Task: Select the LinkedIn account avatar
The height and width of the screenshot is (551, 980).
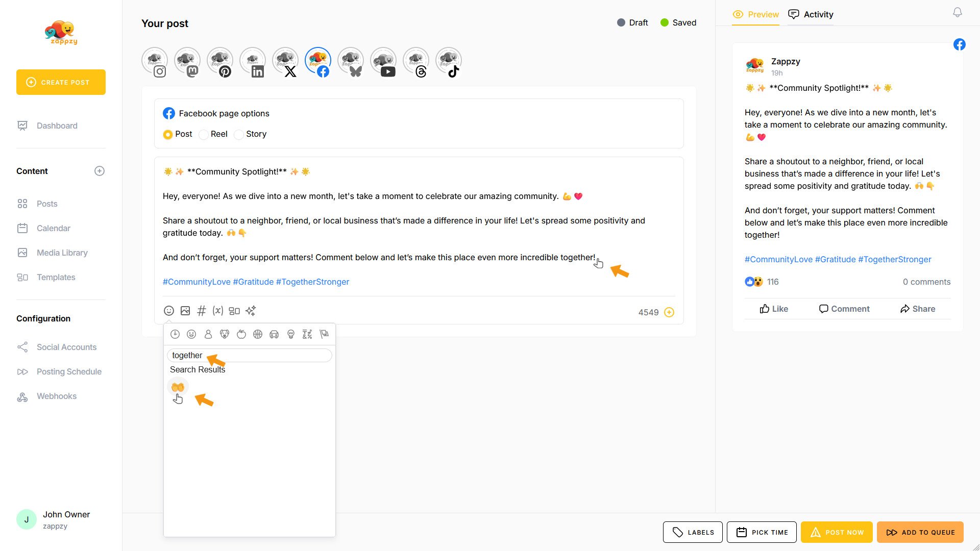Action: pos(253,62)
